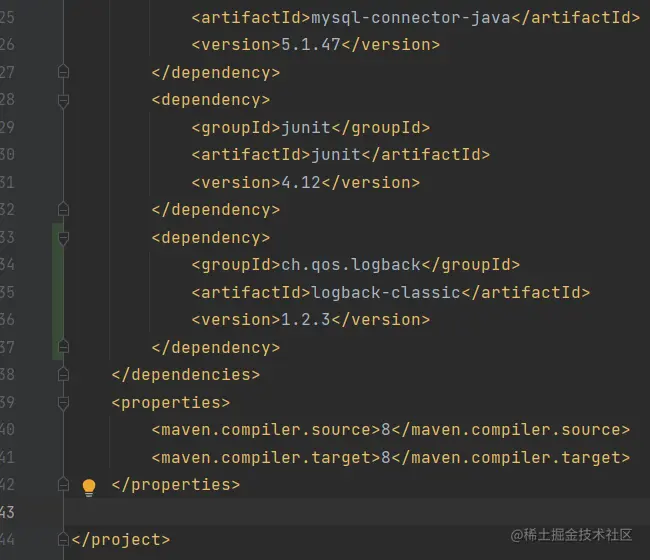650x560 pixels.
Task: Click the junit groupId value
Action: point(306,128)
